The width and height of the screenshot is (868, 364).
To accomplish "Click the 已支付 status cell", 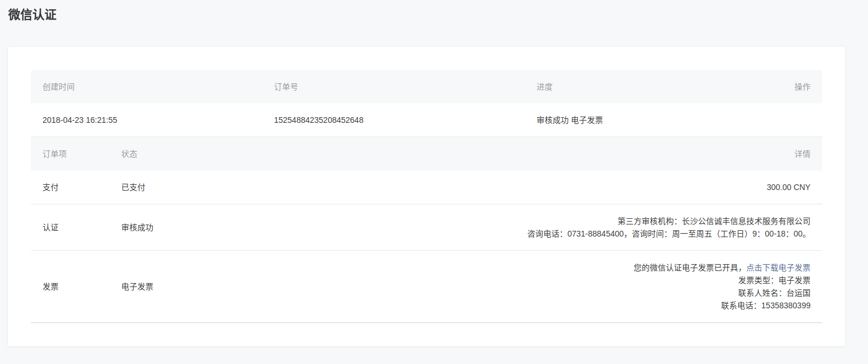I will (133, 187).
